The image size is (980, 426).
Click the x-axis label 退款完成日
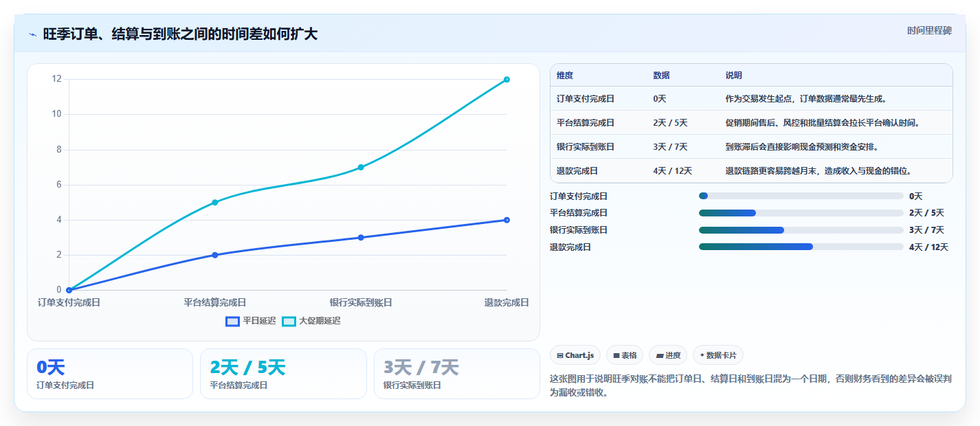[506, 302]
